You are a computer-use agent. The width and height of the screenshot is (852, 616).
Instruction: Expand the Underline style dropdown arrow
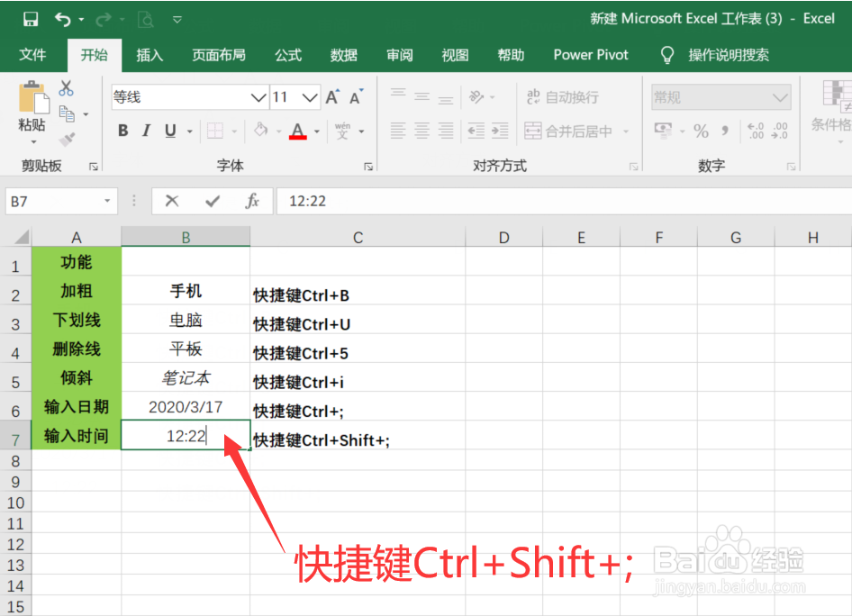[x=190, y=131]
